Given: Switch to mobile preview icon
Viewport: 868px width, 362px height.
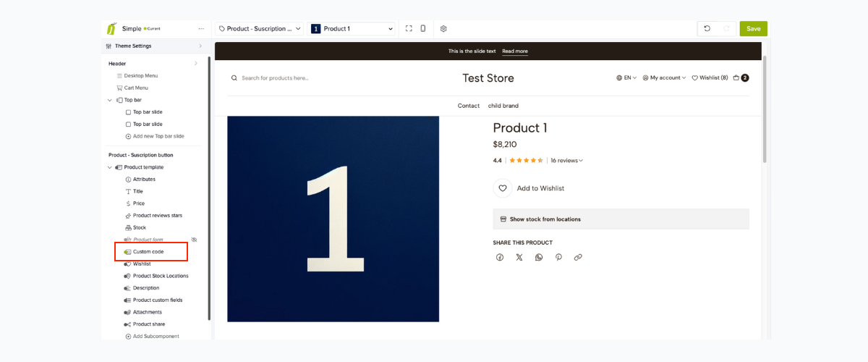Looking at the screenshot, I should (x=423, y=29).
